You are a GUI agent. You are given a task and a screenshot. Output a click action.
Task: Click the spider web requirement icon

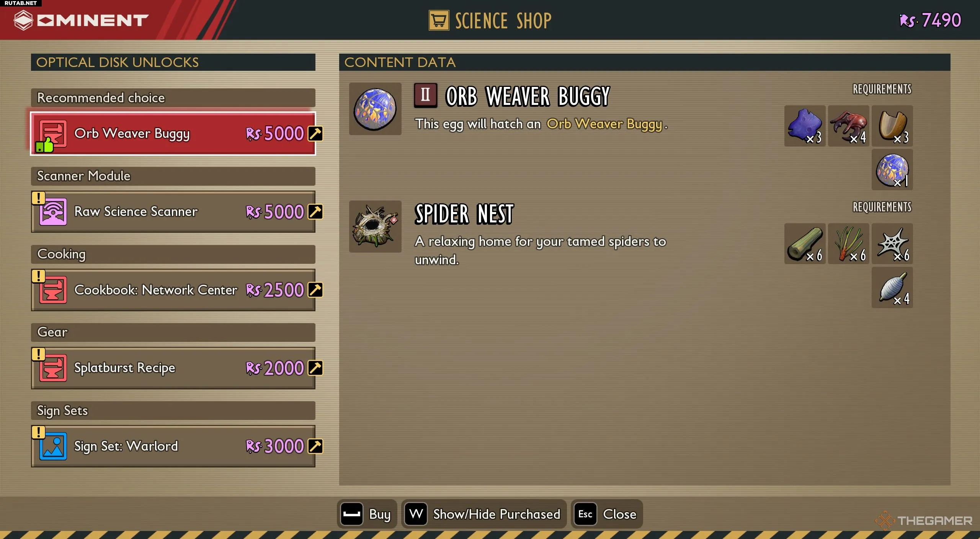pos(892,244)
